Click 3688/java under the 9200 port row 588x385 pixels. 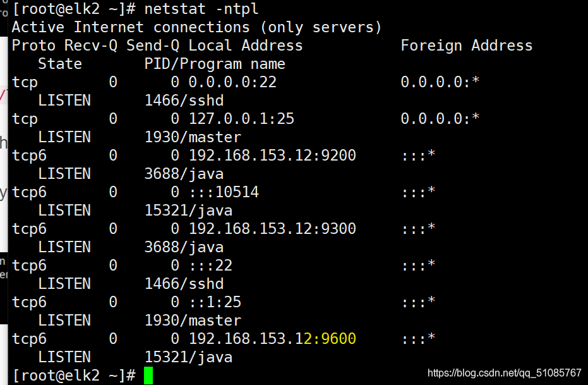click(x=184, y=174)
